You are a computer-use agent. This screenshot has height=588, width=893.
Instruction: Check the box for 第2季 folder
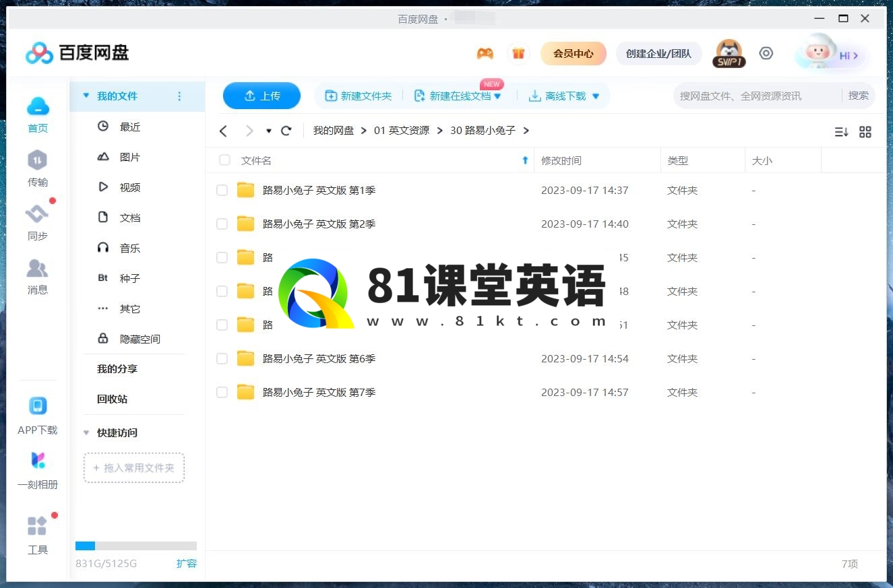pos(222,224)
